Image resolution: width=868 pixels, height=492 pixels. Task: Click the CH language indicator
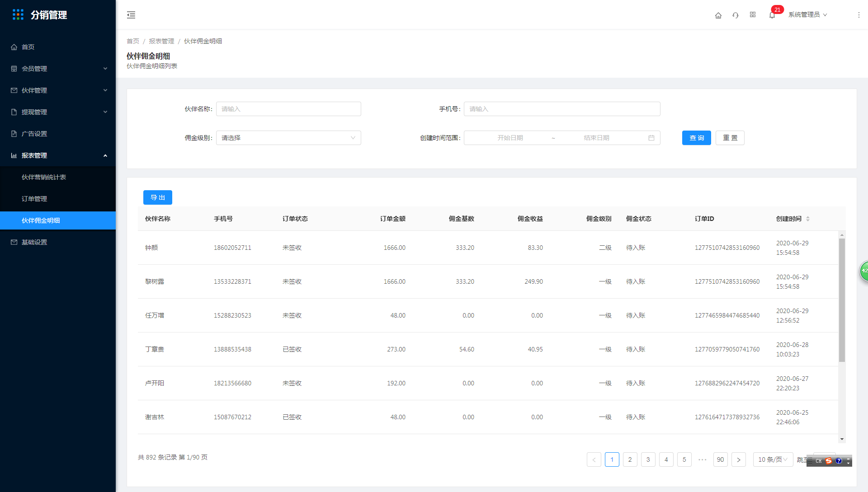(819, 461)
